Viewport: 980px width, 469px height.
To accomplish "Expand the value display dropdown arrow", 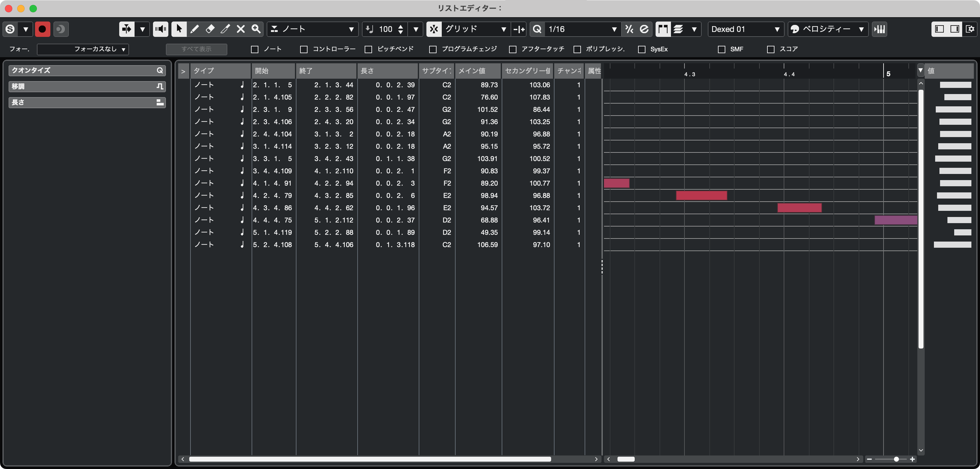I will [920, 70].
